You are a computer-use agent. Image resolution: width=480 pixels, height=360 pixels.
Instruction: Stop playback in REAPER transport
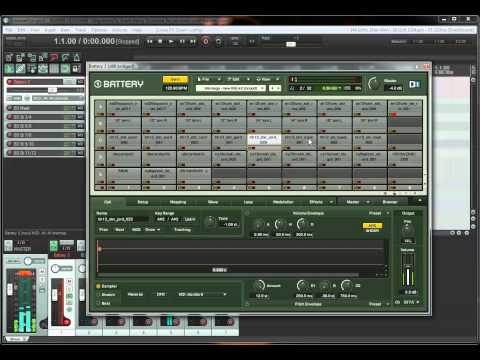pos(160,42)
